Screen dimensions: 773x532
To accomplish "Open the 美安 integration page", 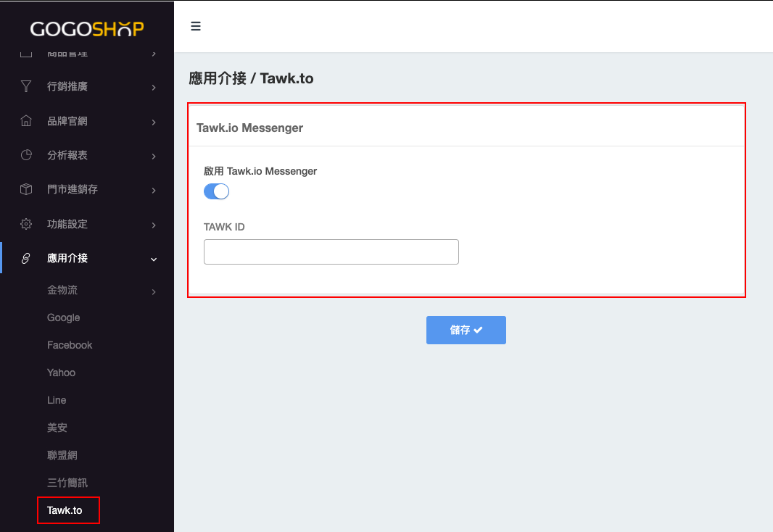I will tap(57, 428).
